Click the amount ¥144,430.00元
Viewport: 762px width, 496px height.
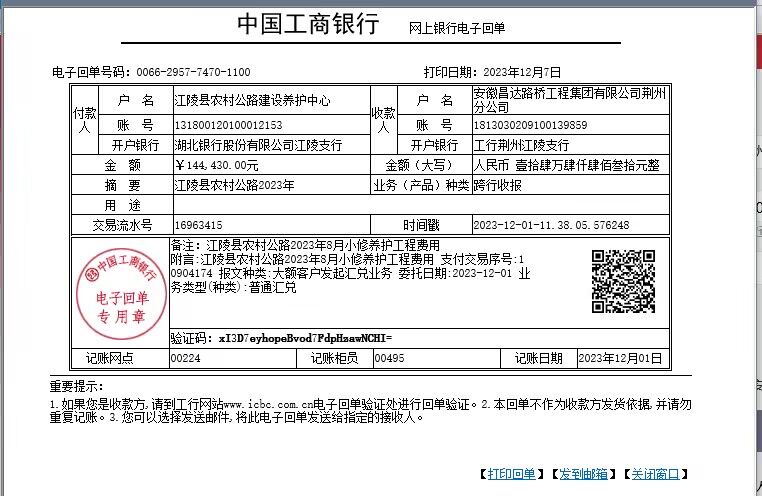click(217, 165)
